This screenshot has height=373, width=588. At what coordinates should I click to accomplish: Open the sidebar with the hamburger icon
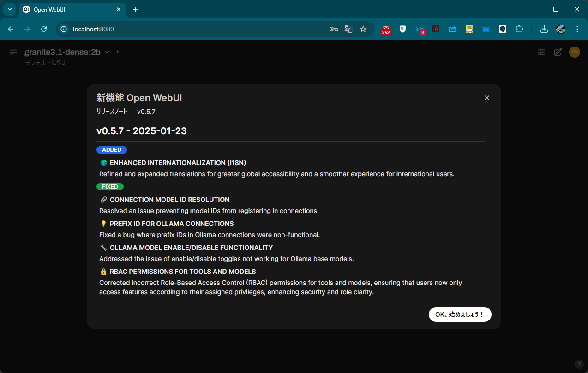tap(13, 52)
